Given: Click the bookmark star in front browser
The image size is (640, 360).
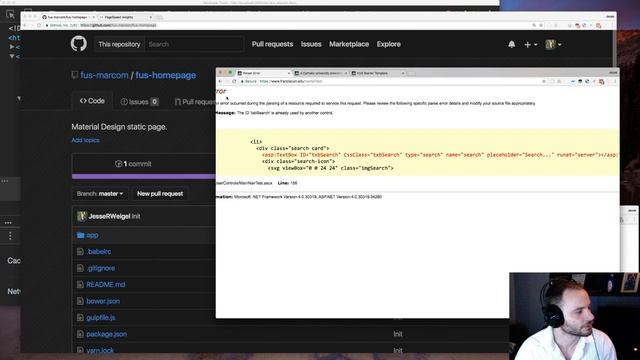Looking at the screenshot, I should click(x=544, y=81).
